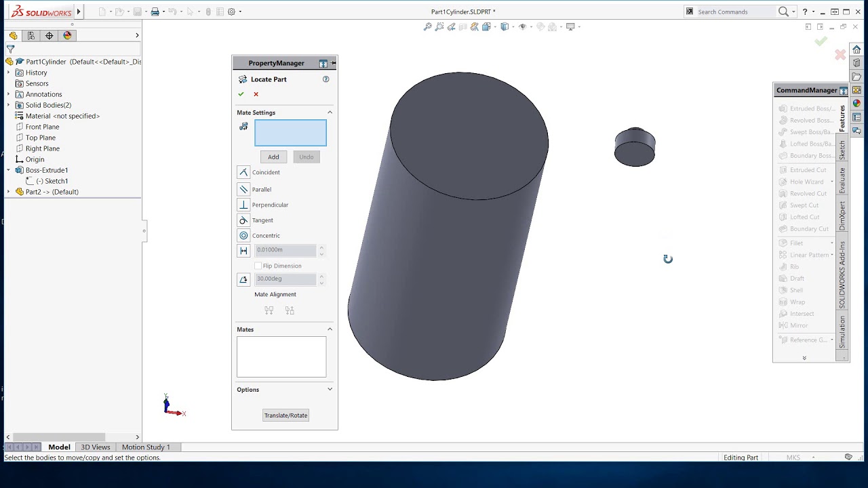Open File Explorer folder icon in task pane
The width and height of the screenshot is (868, 488).
857,77
